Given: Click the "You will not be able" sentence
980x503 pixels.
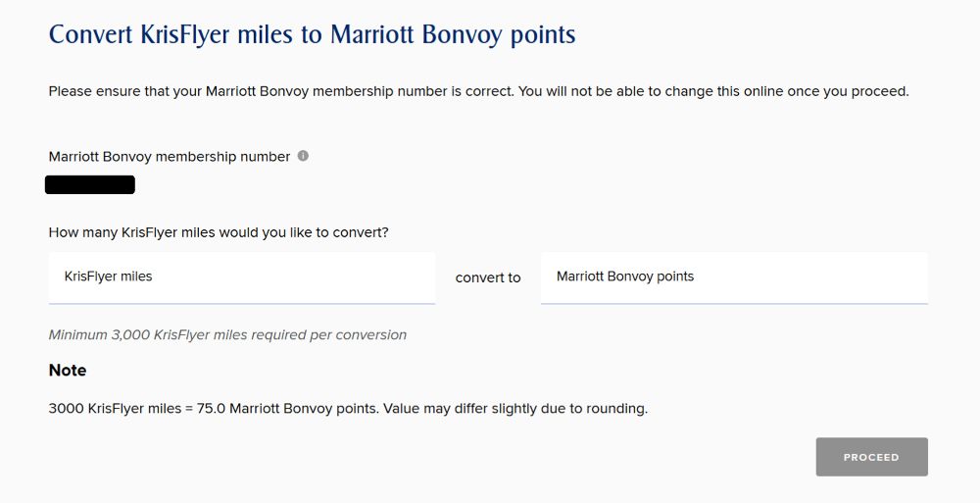Looking at the screenshot, I should [x=713, y=91].
